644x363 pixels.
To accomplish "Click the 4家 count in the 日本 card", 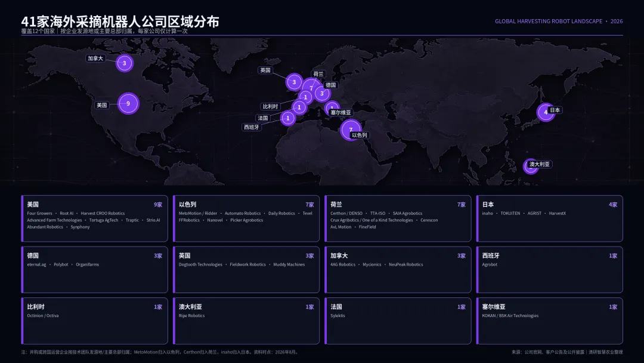I will tap(613, 205).
